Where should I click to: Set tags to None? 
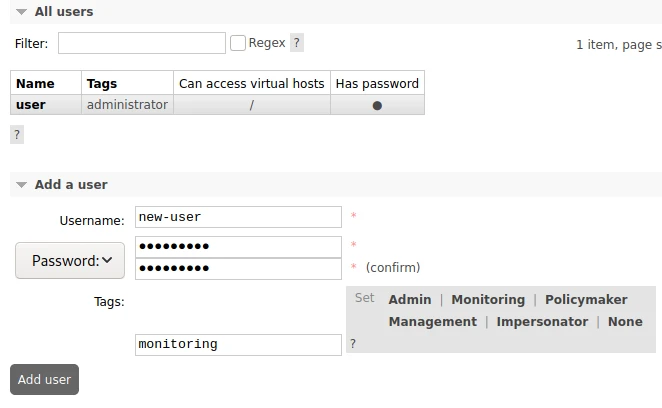click(x=625, y=322)
